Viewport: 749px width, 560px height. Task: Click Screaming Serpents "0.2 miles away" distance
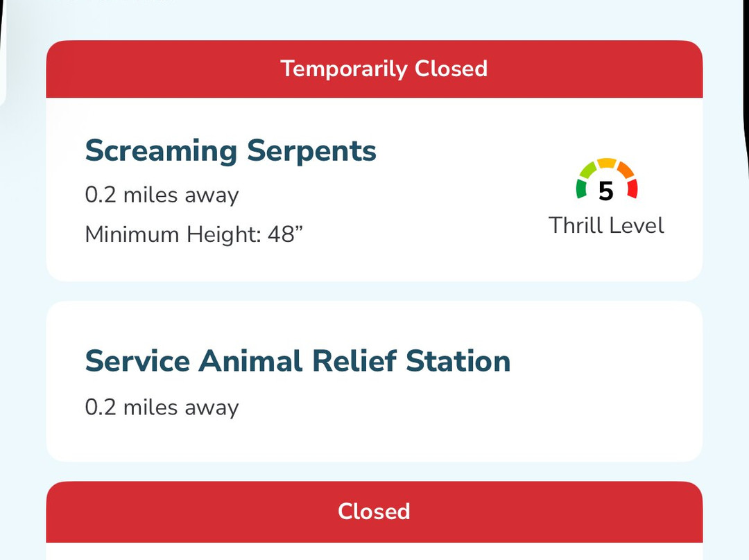(x=162, y=195)
